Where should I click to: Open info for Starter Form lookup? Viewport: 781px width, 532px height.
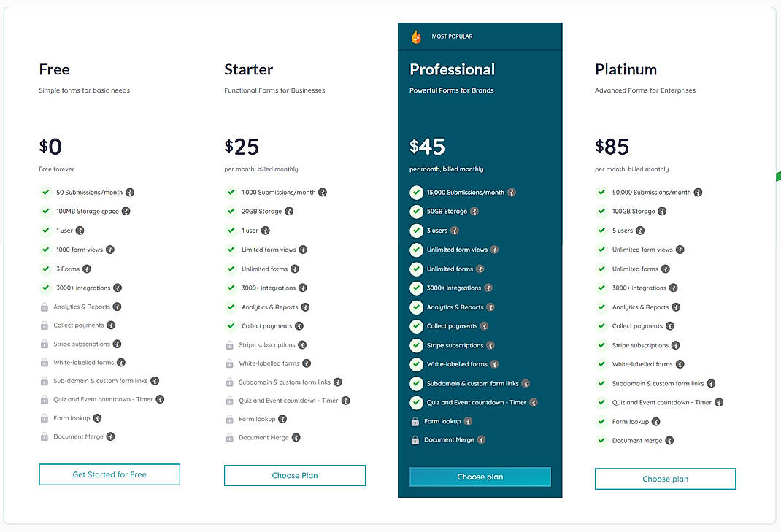[282, 420]
